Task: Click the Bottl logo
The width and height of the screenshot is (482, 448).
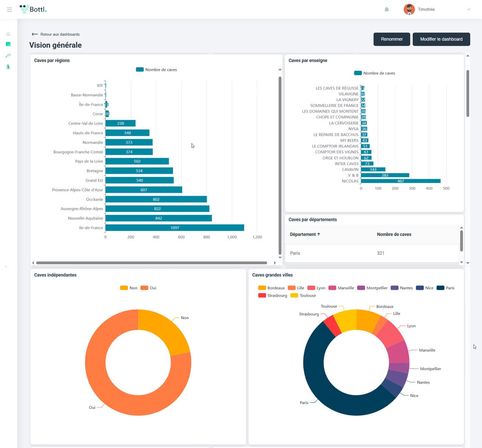Action: click(x=33, y=9)
